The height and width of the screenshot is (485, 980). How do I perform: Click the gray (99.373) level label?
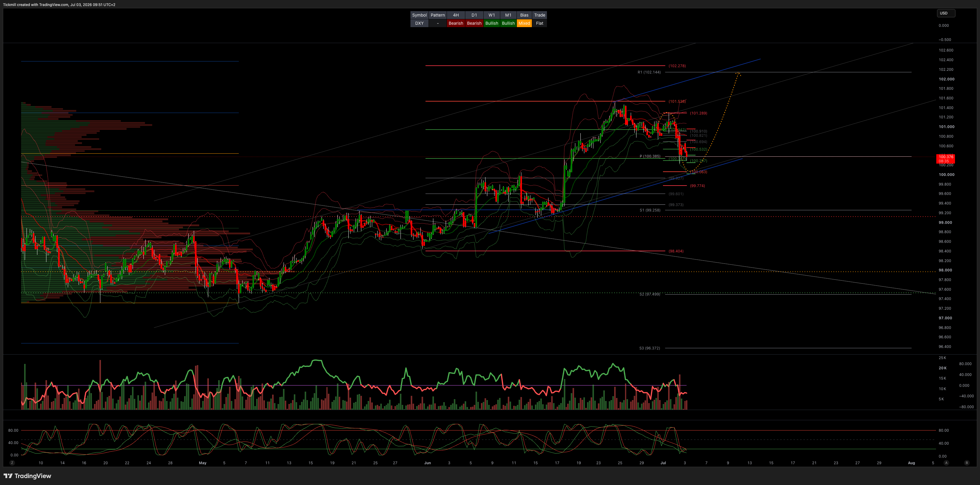[x=676, y=205]
